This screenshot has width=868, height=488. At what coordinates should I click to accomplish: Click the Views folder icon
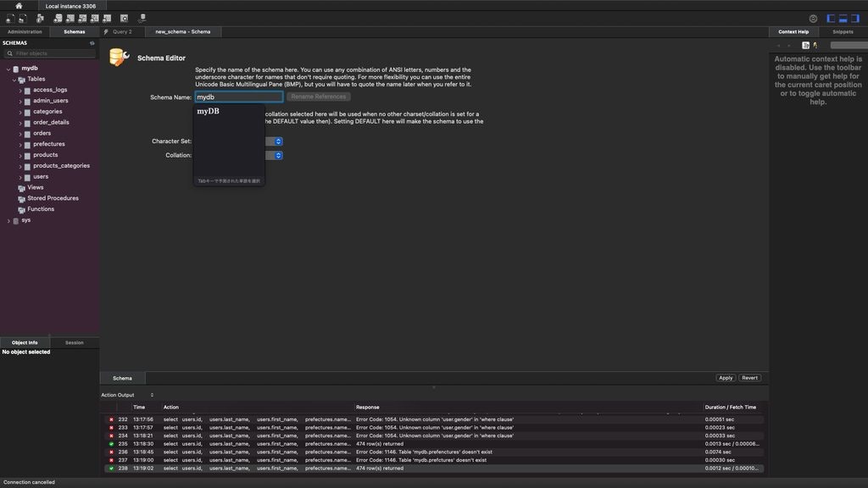[21, 188]
